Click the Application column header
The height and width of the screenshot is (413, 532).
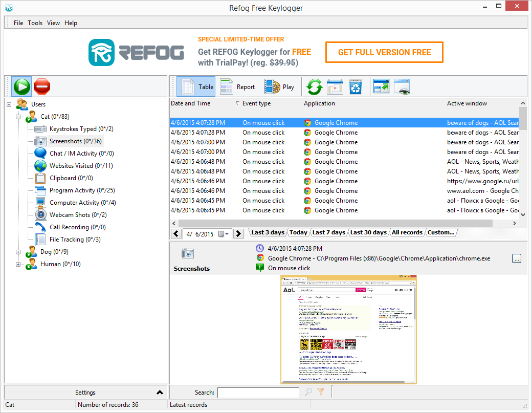(319, 103)
